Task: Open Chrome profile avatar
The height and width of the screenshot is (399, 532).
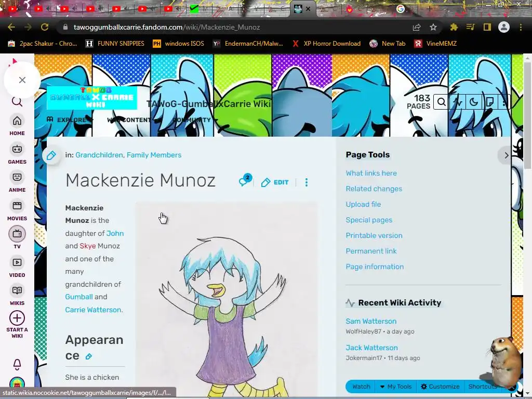Action: (x=504, y=27)
